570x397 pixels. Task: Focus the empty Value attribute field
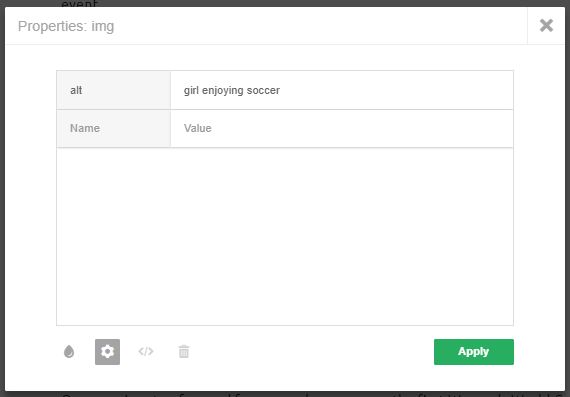coord(342,128)
